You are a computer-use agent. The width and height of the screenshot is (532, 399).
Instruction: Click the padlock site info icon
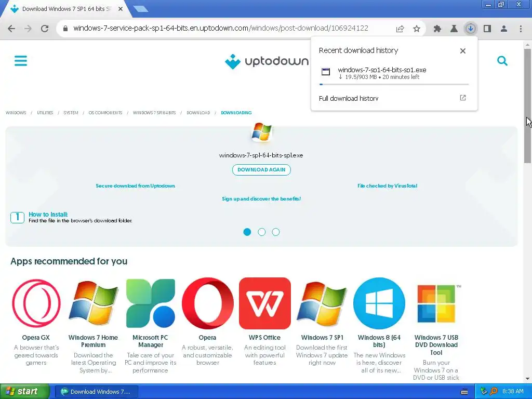click(65, 29)
